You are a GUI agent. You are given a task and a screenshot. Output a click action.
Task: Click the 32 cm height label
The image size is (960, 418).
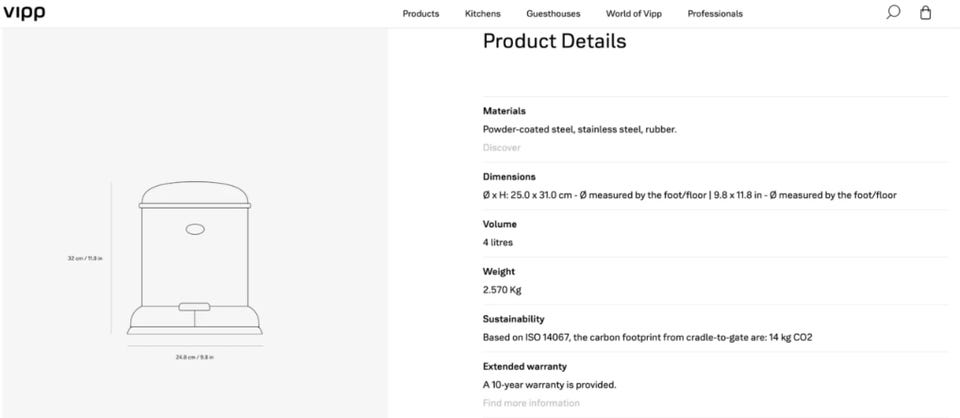click(x=85, y=258)
